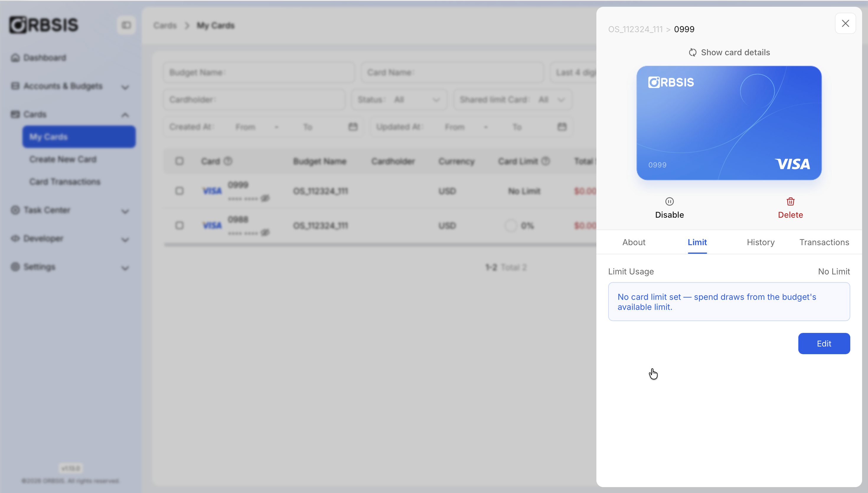Reveal card 0988 number via eye icon

[x=265, y=233]
